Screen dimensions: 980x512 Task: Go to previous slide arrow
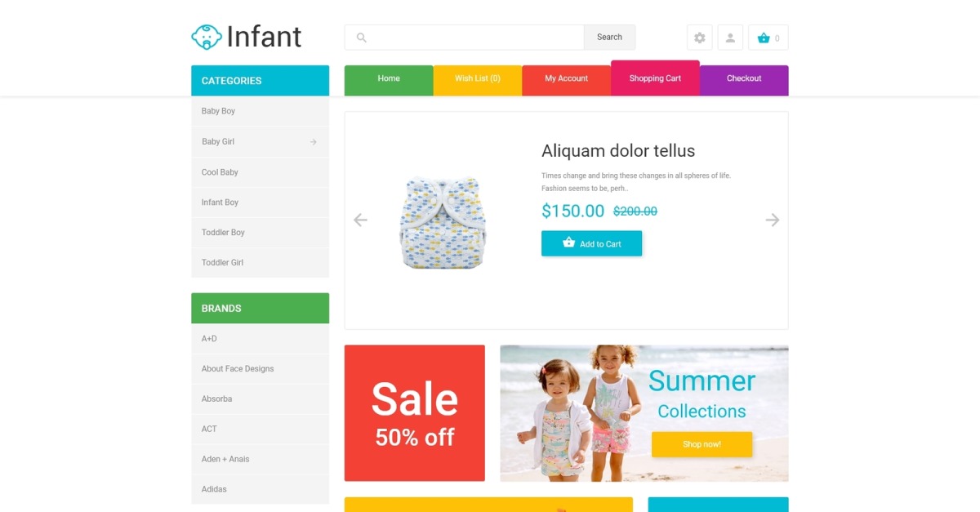(x=360, y=220)
